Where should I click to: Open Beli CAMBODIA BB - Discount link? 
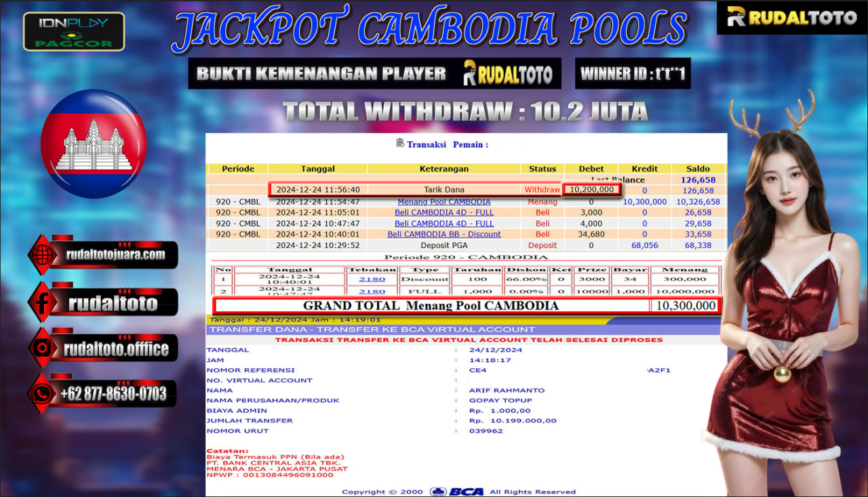(444, 234)
